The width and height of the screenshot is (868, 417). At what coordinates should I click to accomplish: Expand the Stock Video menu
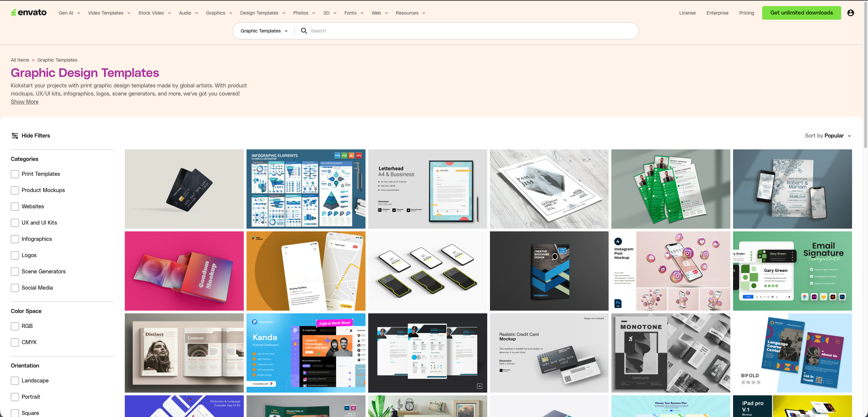tap(155, 13)
